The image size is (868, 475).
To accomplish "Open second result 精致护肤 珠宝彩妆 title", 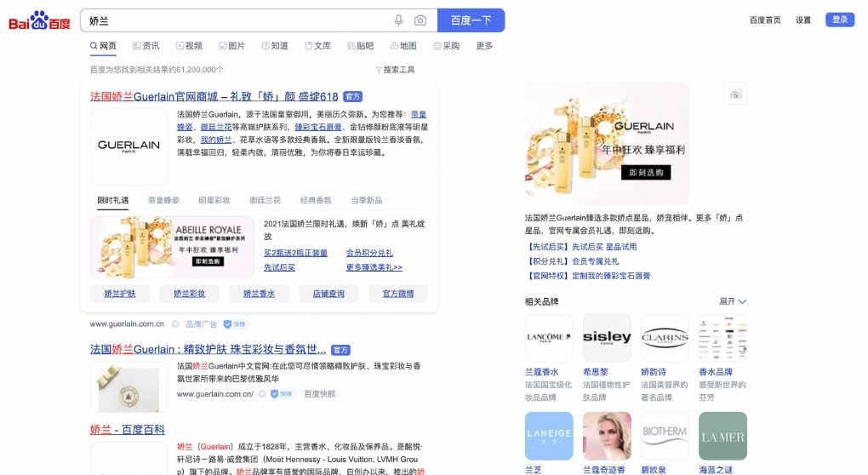I will [x=208, y=350].
